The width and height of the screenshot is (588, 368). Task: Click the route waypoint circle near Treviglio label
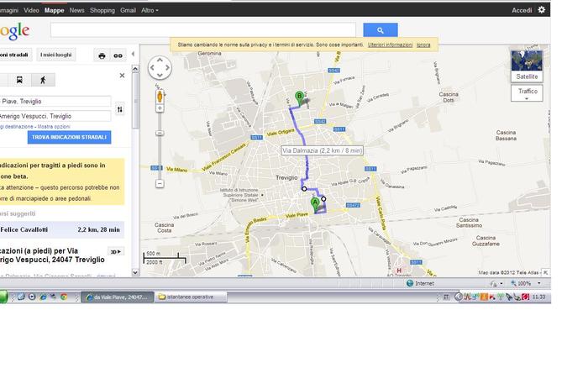coord(304,189)
